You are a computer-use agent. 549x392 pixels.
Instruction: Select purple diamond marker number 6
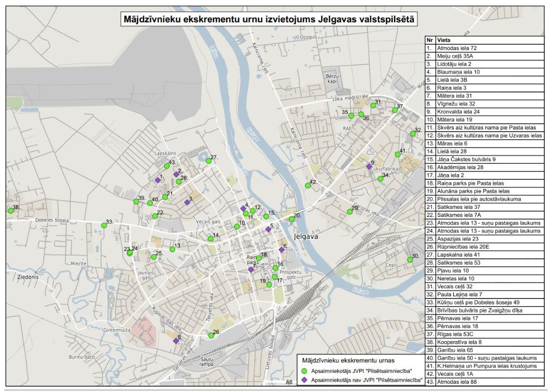click(x=281, y=250)
